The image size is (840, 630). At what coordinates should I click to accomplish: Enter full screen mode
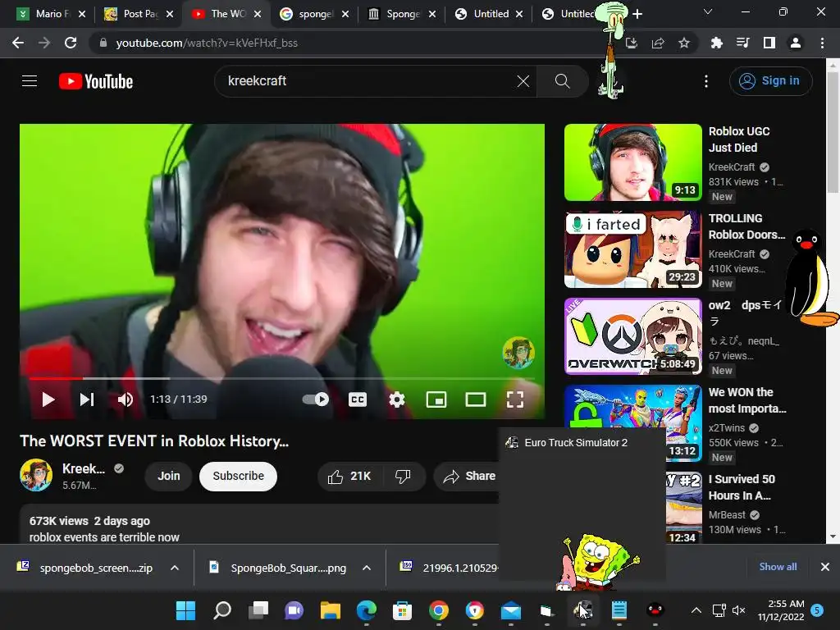click(515, 399)
